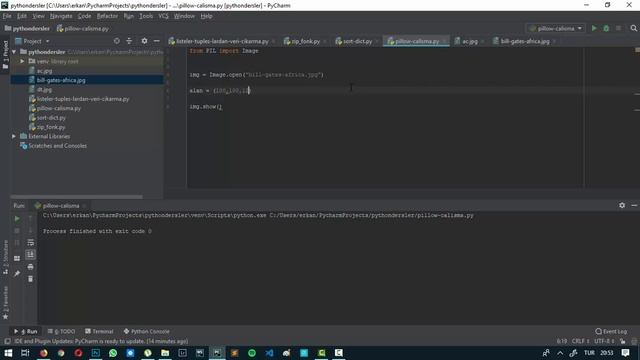Image resolution: width=640 pixels, height=360 pixels.
Task: Switch to ac.jpg editor tab
Action: point(469,41)
